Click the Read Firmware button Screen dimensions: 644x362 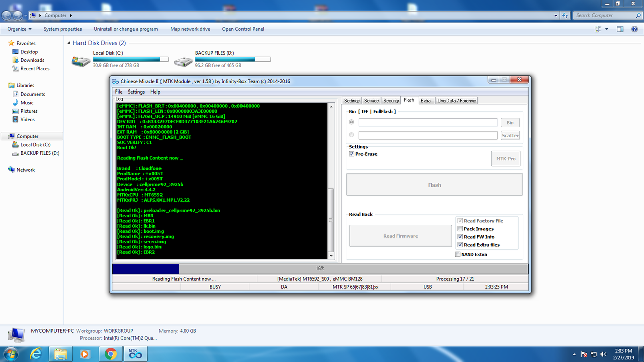tap(400, 236)
